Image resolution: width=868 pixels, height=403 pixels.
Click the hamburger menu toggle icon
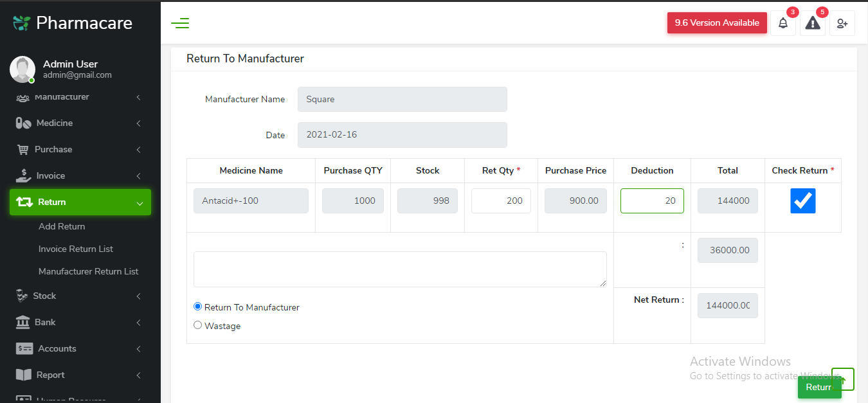click(180, 24)
